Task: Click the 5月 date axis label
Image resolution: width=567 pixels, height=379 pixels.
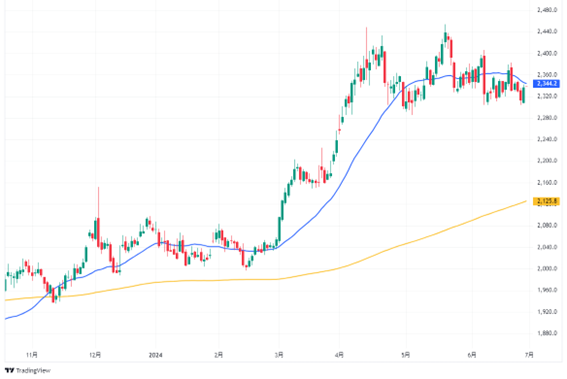Action: (406, 355)
